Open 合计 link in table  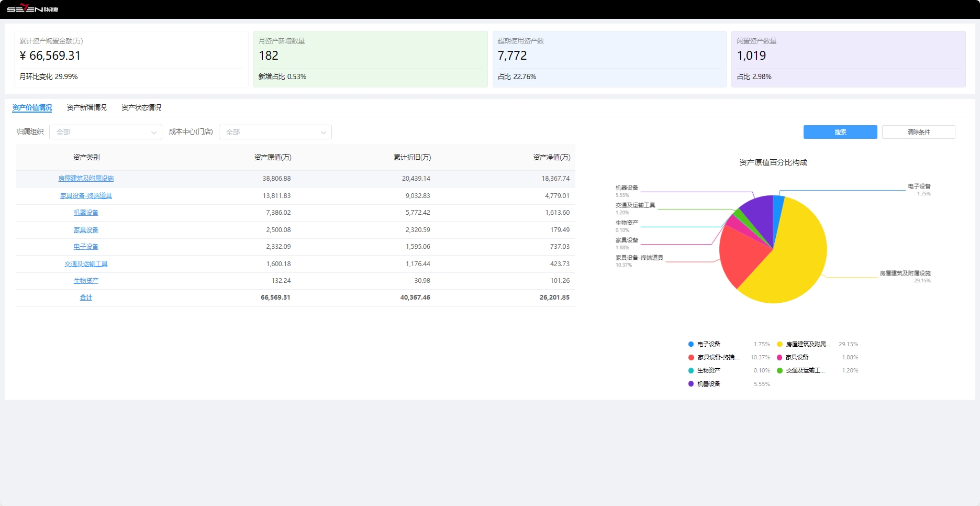(x=86, y=298)
